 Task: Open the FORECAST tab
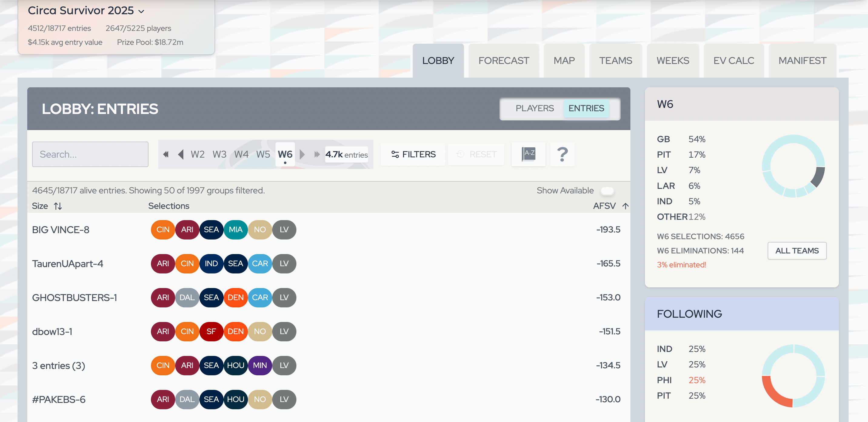coord(504,61)
